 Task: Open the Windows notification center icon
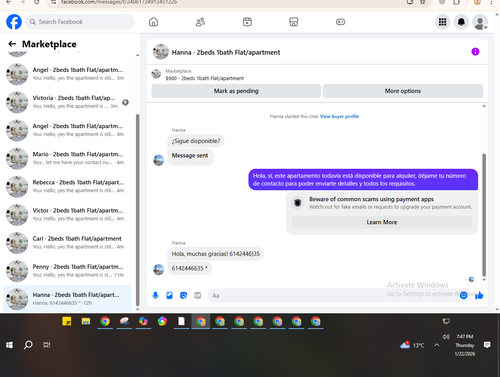pos(487,345)
